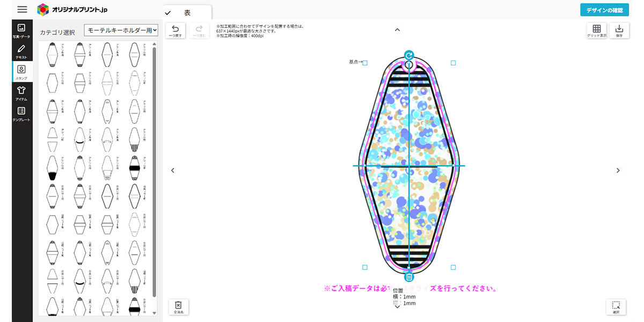Pick the acrylic stamp with vertical striped bottom

pyautogui.click(x=135, y=140)
